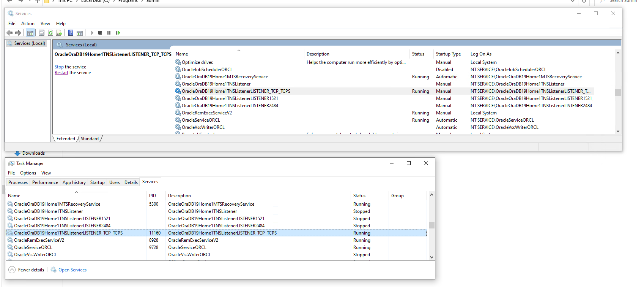Toggle Show/Hide Action Pane icon
Screen dimensions: 644x287
click(80, 33)
